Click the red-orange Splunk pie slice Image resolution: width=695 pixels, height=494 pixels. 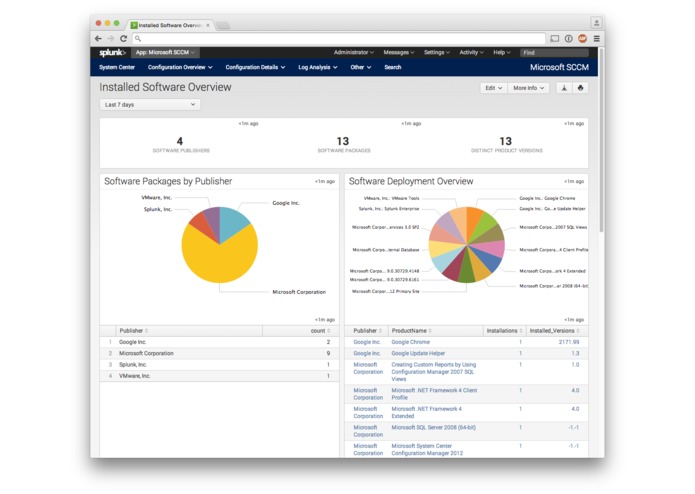[x=200, y=225]
